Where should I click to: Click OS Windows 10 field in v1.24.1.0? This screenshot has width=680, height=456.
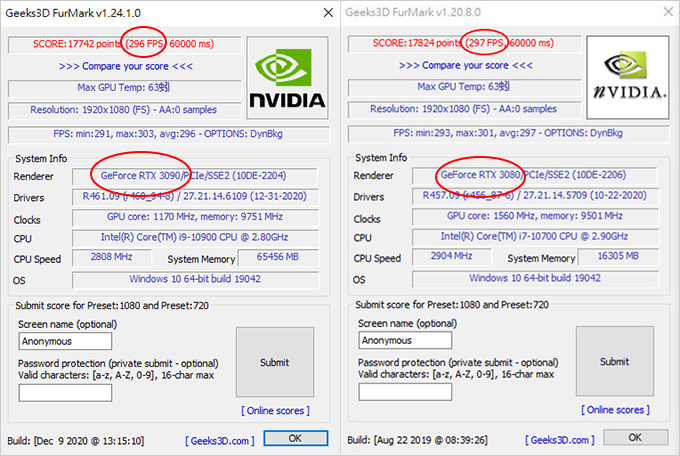point(195,279)
